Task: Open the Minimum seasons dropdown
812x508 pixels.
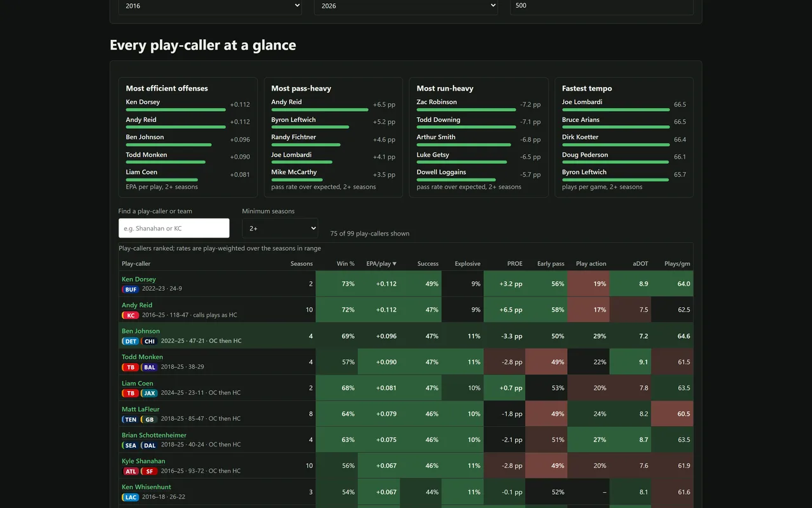Action: click(280, 228)
